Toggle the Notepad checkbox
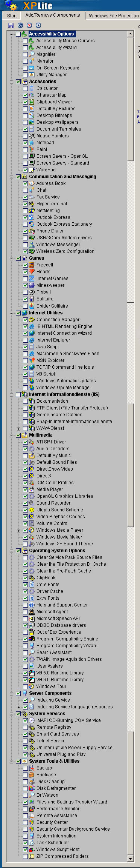The width and height of the screenshot is (140, 868). pos(25,143)
